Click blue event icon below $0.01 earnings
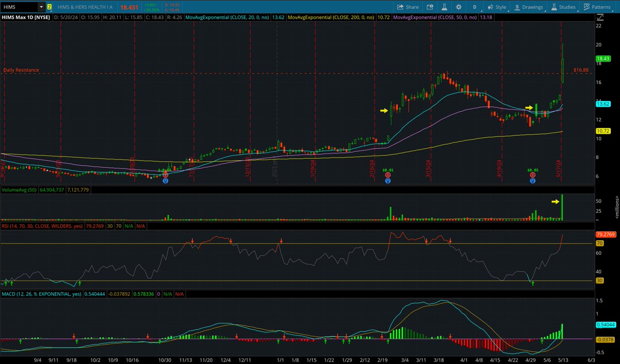Screen dimensions: 620x364 tap(388, 181)
